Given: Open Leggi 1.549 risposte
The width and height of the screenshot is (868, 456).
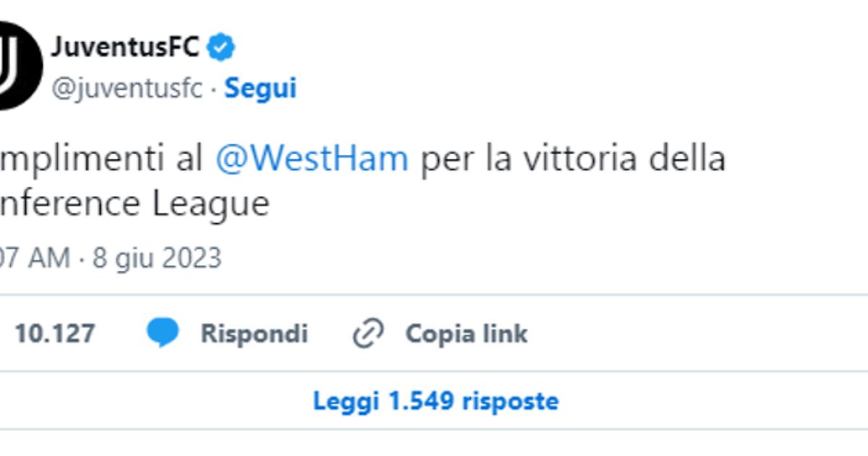Looking at the screenshot, I should tap(435, 400).
